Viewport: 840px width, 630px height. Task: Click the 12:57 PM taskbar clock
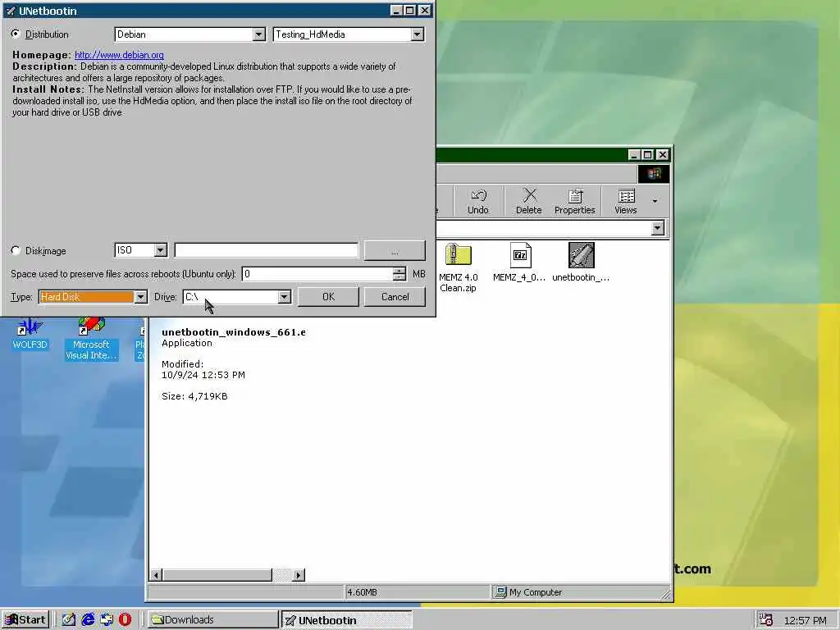coord(806,620)
